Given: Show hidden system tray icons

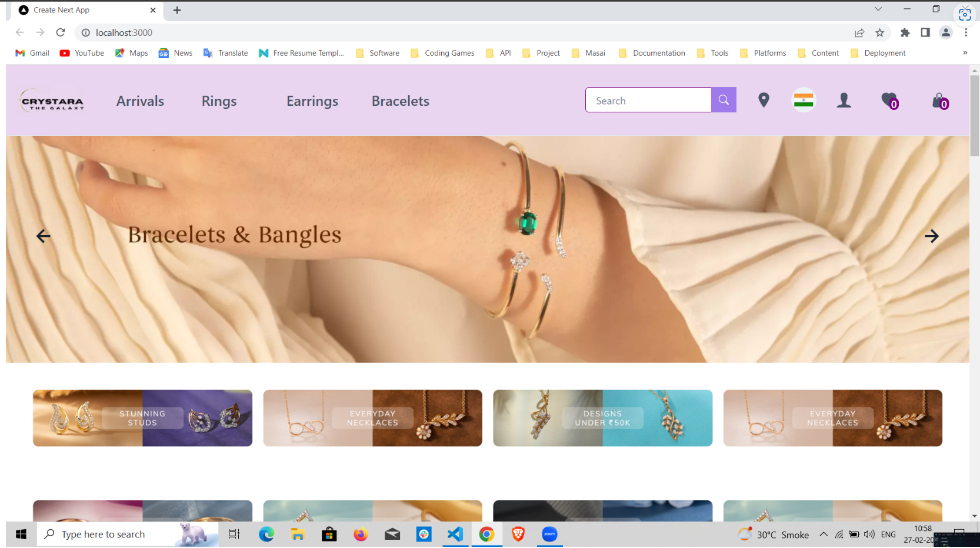Looking at the screenshot, I should (824, 534).
